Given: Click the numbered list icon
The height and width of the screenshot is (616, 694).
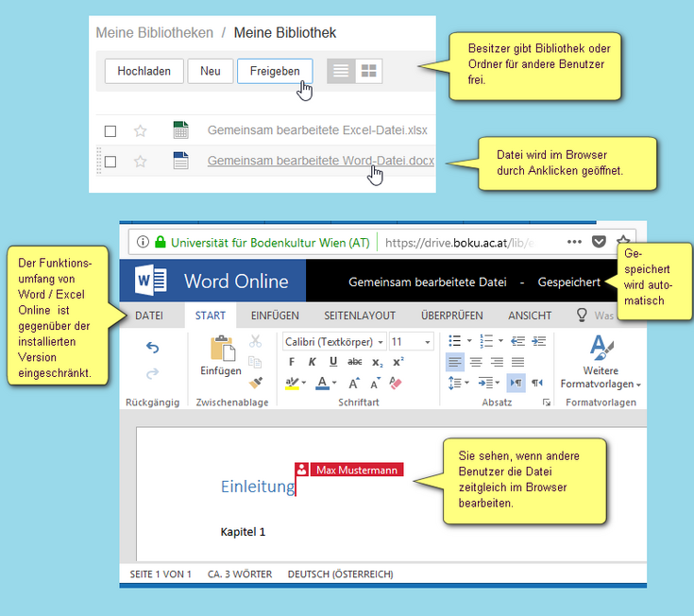Looking at the screenshot, I should pyautogui.click(x=486, y=341).
